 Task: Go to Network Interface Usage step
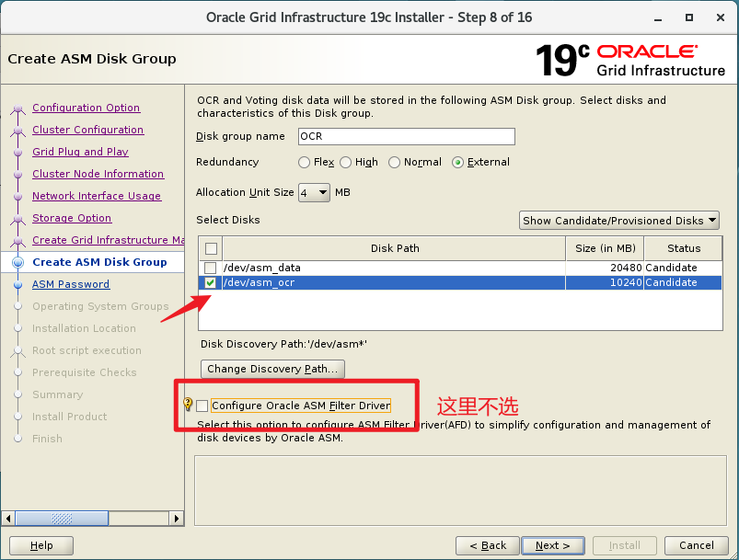click(97, 196)
